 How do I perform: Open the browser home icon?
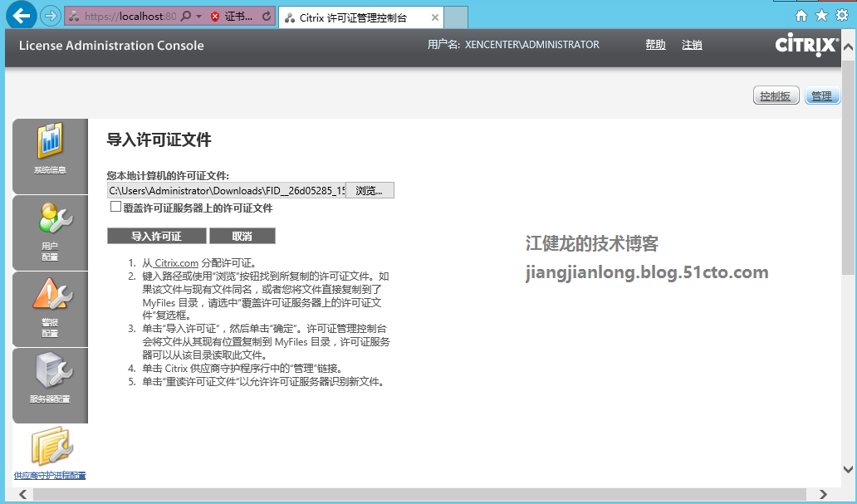[801, 16]
